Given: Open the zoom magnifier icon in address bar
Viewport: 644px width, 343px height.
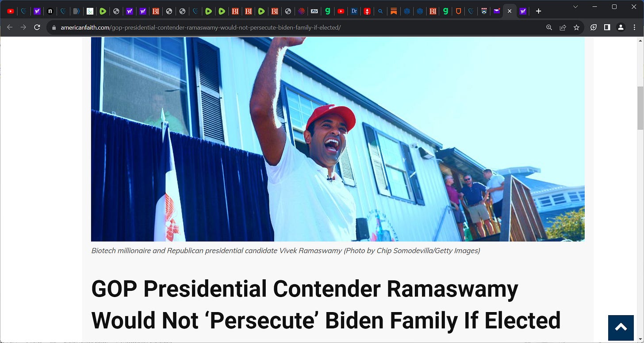Looking at the screenshot, I should [x=549, y=27].
